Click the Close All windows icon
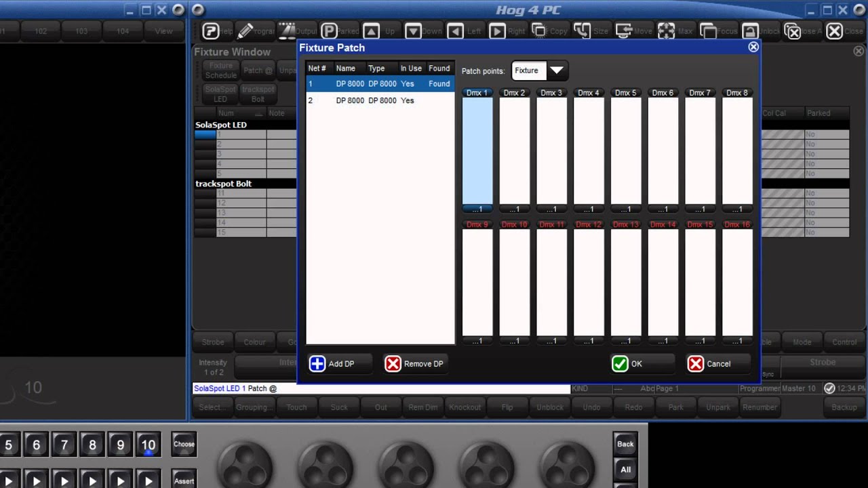This screenshot has width=868, height=488. [792, 31]
